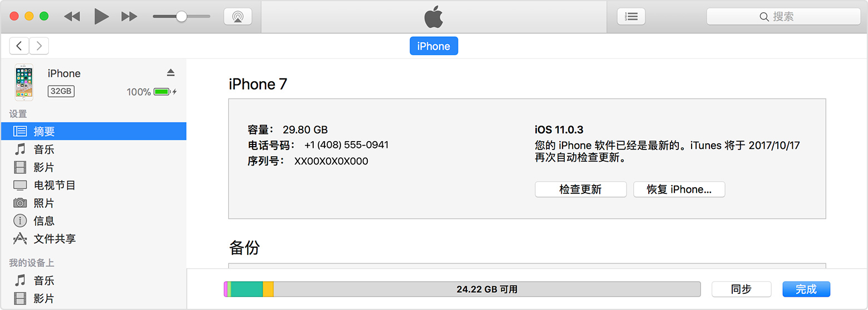The image size is (868, 310).
Task: Adjust the volume slider knob
Action: [181, 17]
